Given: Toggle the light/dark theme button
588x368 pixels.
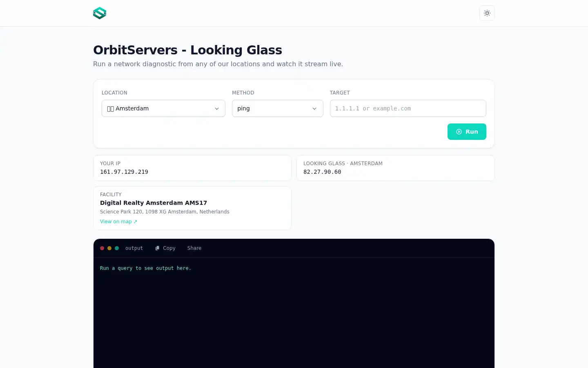Looking at the screenshot, I should click(487, 13).
